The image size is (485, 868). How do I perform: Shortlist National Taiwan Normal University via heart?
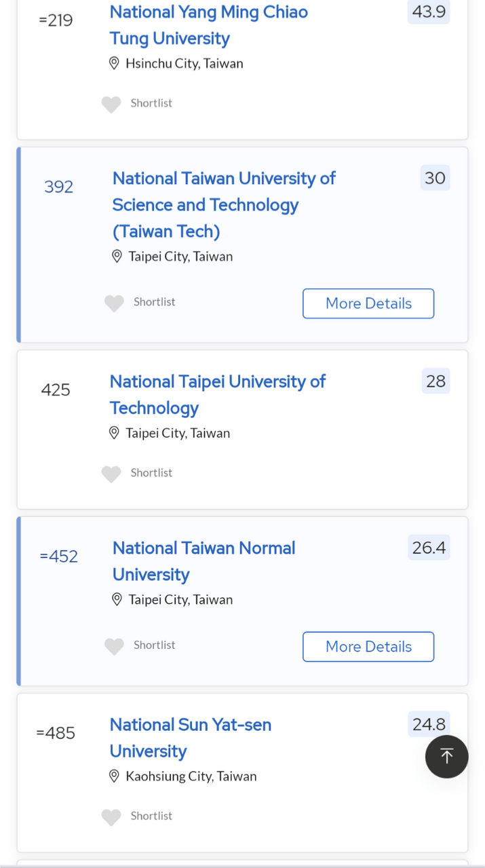[114, 646]
